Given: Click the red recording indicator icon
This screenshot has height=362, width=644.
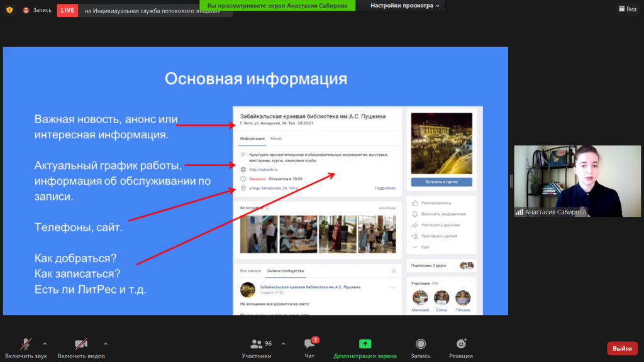Looking at the screenshot, I should click(x=26, y=10).
